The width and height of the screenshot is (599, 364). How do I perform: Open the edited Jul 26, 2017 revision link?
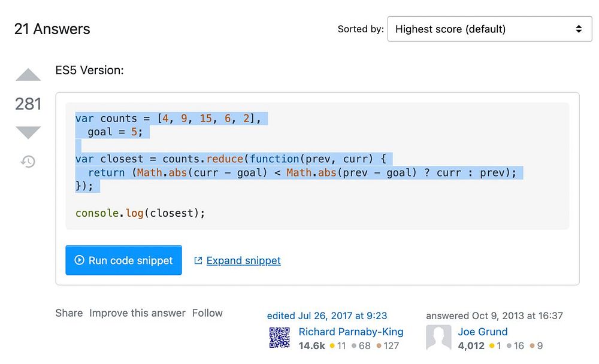click(327, 316)
